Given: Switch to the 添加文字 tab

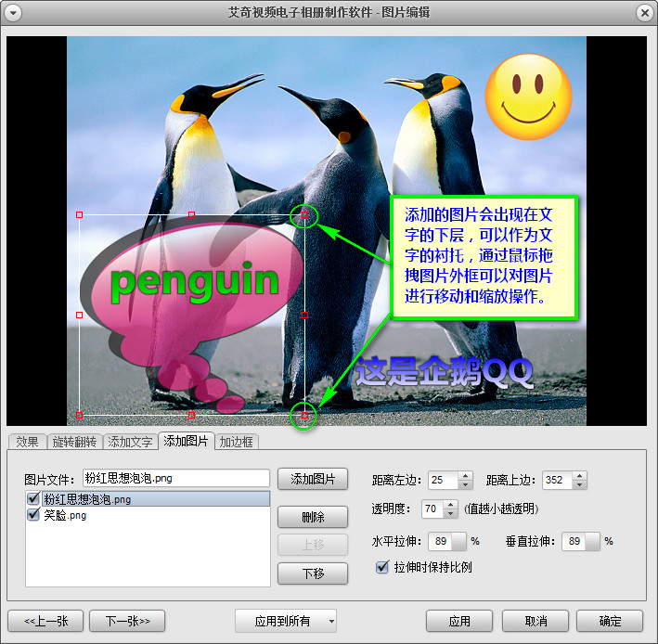Looking at the screenshot, I should tap(129, 442).
